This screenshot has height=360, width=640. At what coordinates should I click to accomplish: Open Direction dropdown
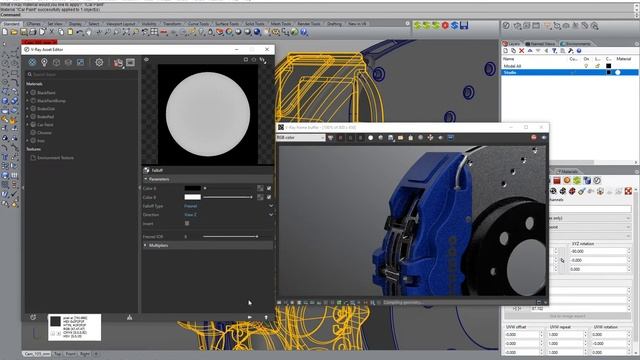click(x=228, y=215)
